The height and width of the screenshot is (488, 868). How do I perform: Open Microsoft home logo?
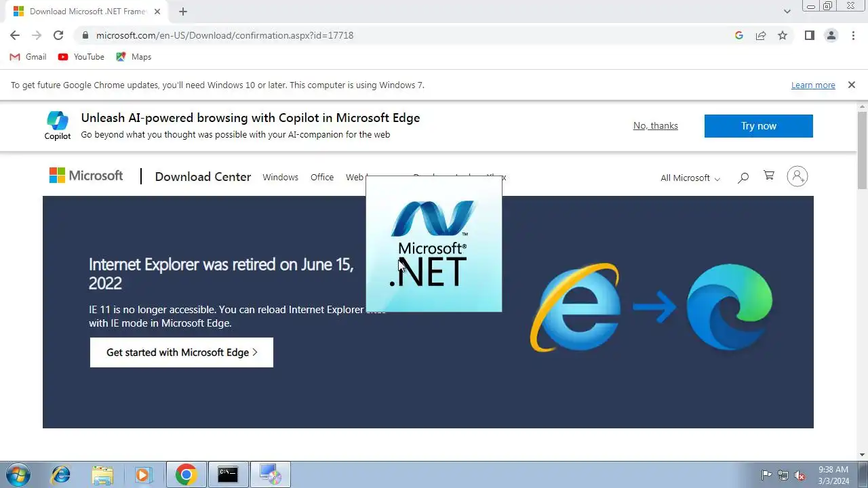(x=86, y=176)
